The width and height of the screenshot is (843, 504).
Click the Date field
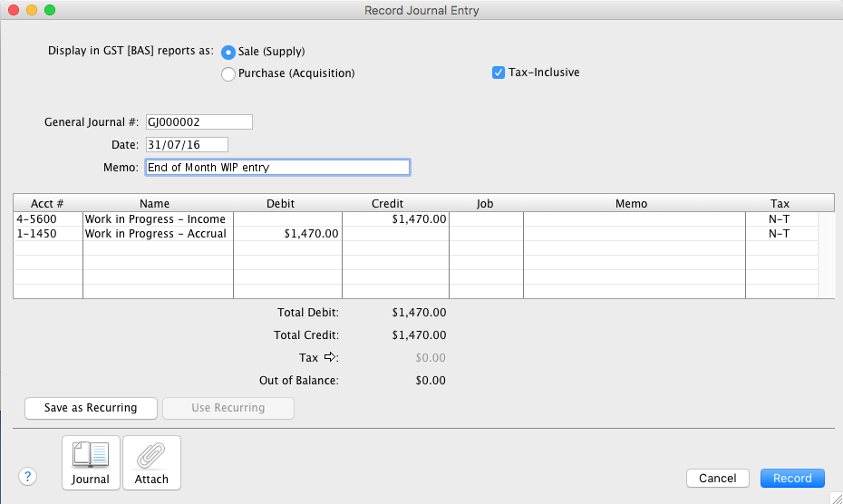[x=186, y=145]
